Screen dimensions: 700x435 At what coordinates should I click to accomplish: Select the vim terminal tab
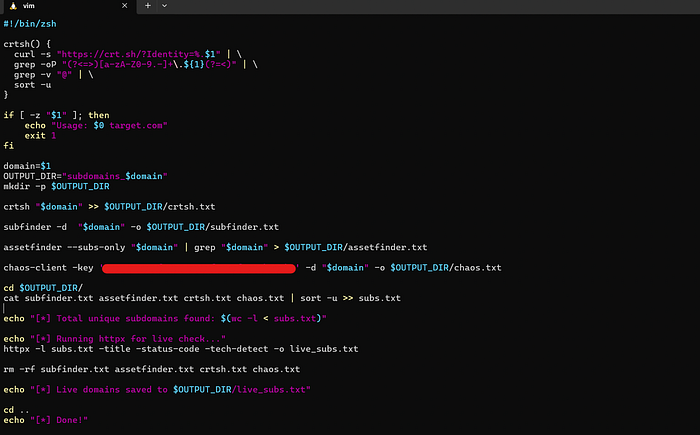point(68,6)
